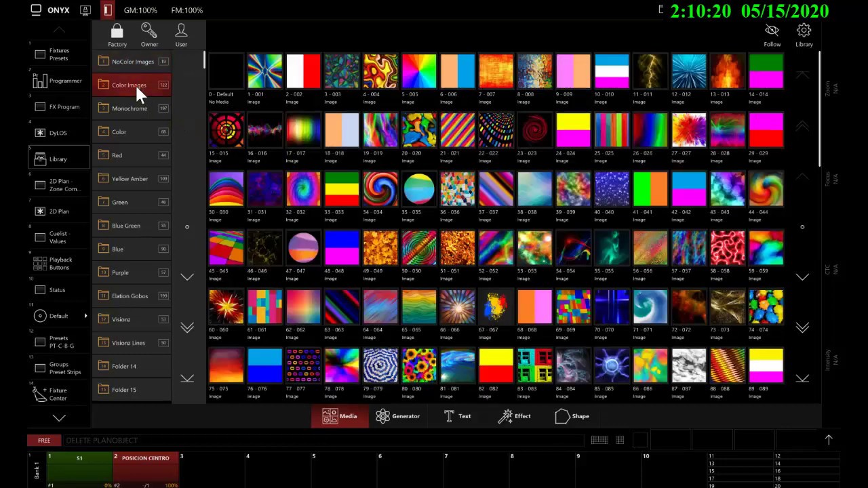The image size is (868, 488).
Task: Select empty playback button 5
Action: click(344, 470)
